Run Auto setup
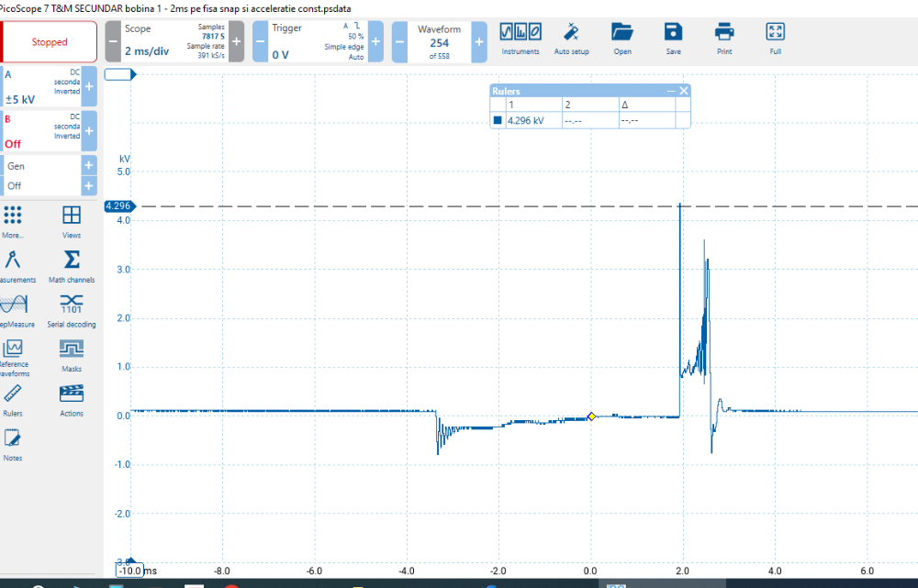Viewport: 918px width, 588px height. click(x=571, y=38)
